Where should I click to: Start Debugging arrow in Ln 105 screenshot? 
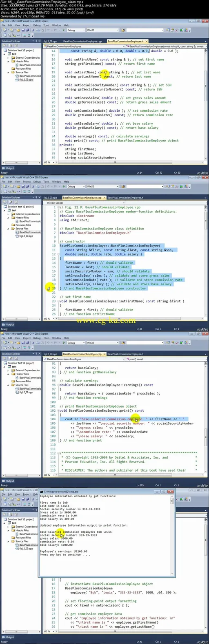63,343
